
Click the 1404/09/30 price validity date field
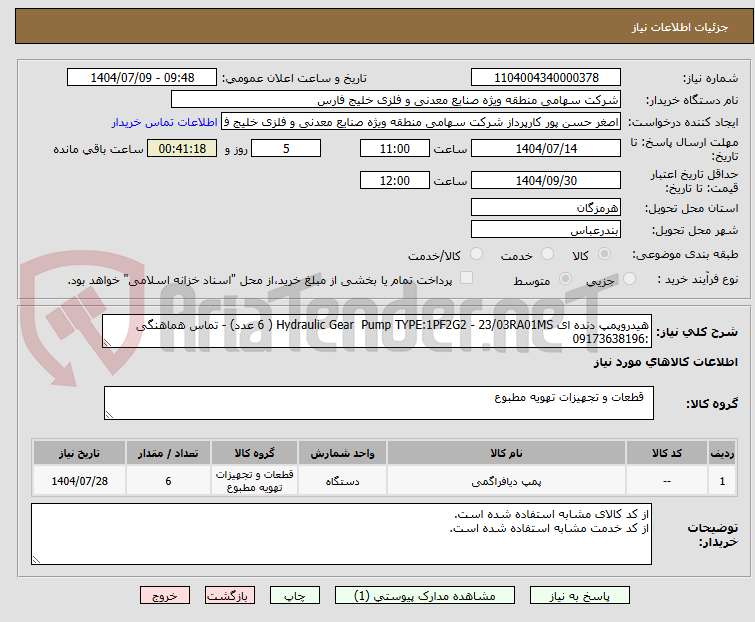click(546, 181)
